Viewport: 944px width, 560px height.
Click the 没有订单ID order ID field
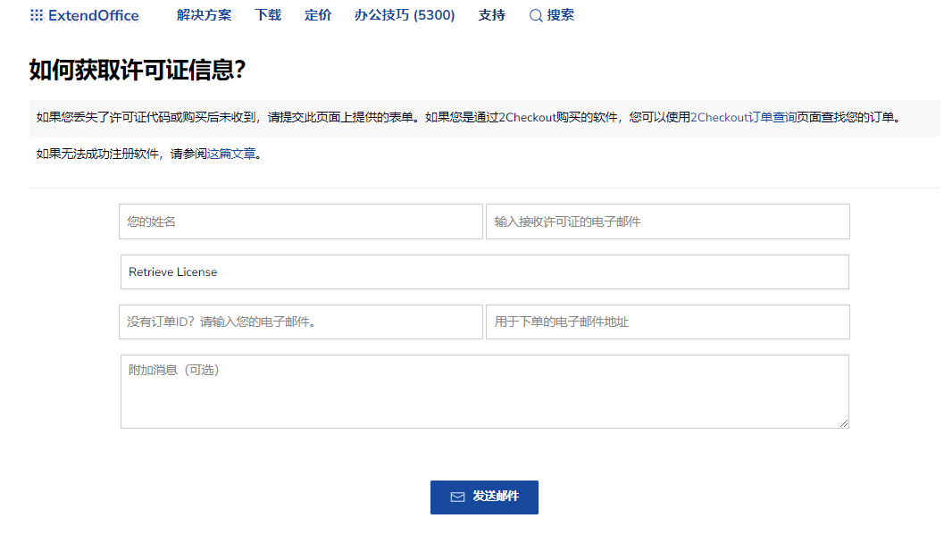(300, 322)
